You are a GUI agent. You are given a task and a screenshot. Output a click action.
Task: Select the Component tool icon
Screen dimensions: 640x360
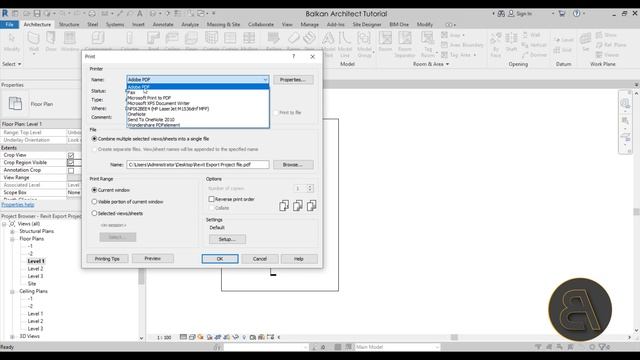point(98,39)
